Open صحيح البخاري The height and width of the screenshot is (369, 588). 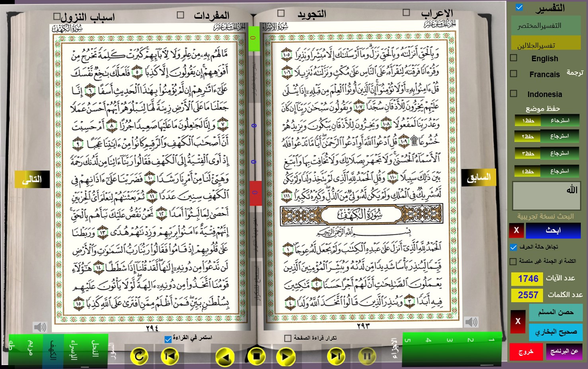[x=556, y=332]
